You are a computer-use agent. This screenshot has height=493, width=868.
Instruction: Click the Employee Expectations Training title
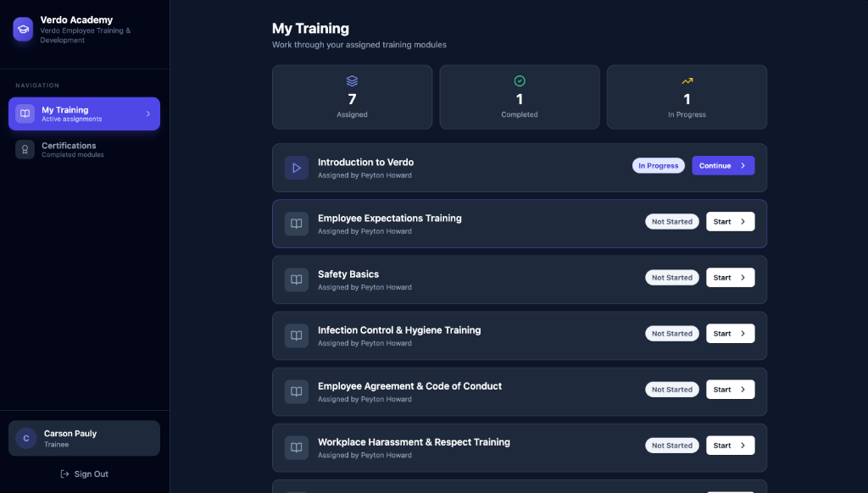click(390, 218)
